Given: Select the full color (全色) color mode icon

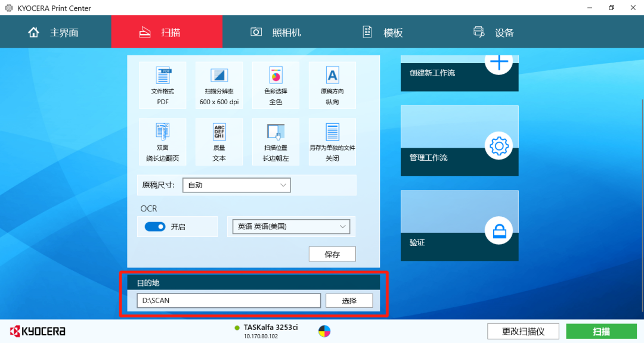Looking at the screenshot, I should click(275, 85).
